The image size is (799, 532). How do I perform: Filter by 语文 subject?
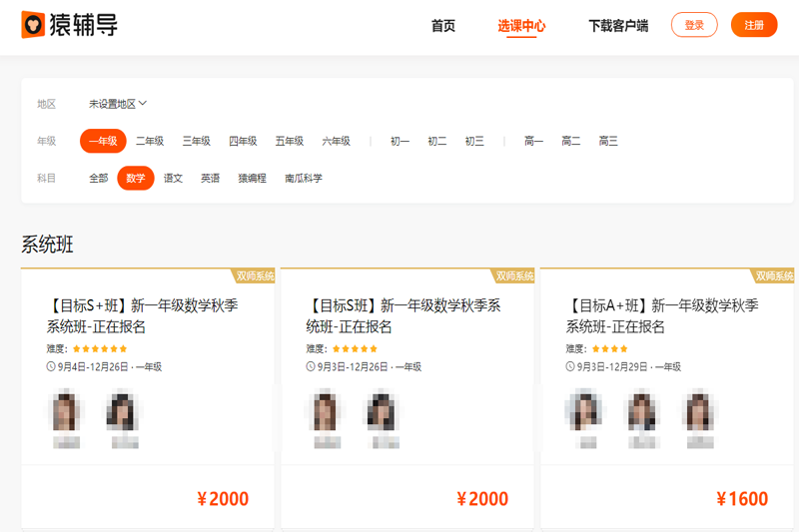click(x=173, y=179)
